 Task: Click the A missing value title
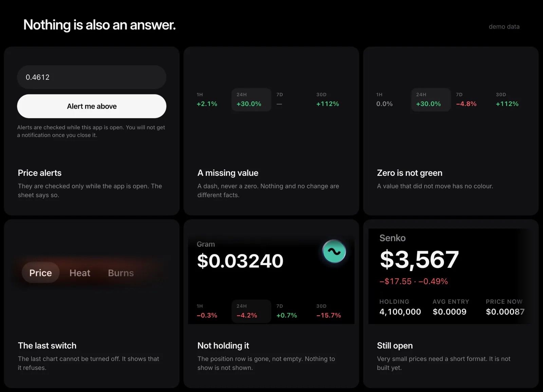click(x=228, y=173)
